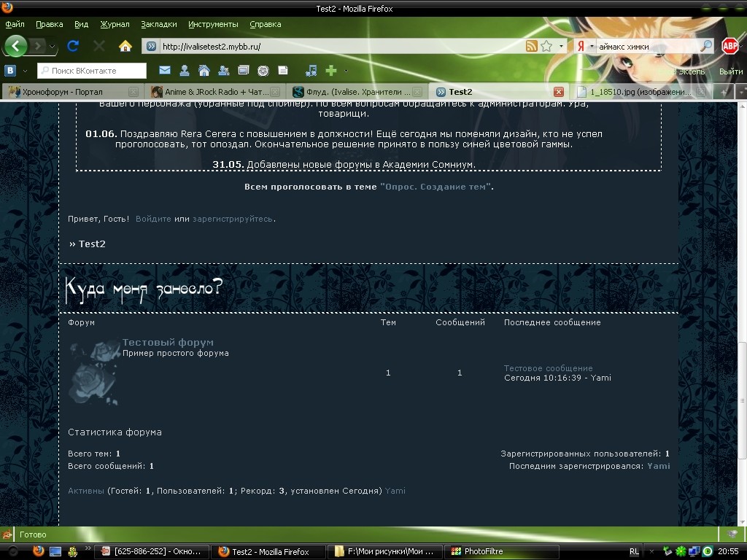
Task: Switch to the "Хронофорум - Портал" tab
Action: pos(72,91)
